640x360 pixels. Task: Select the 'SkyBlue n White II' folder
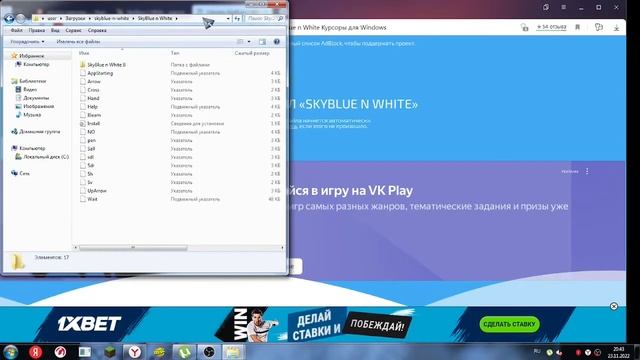(106, 64)
